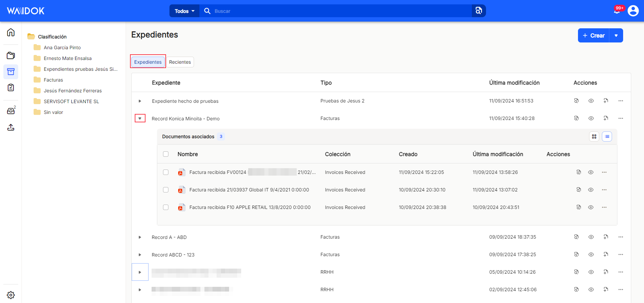Open more options for Factura recibida FV00124
Viewport: 644px width, 303px height.
click(604, 172)
